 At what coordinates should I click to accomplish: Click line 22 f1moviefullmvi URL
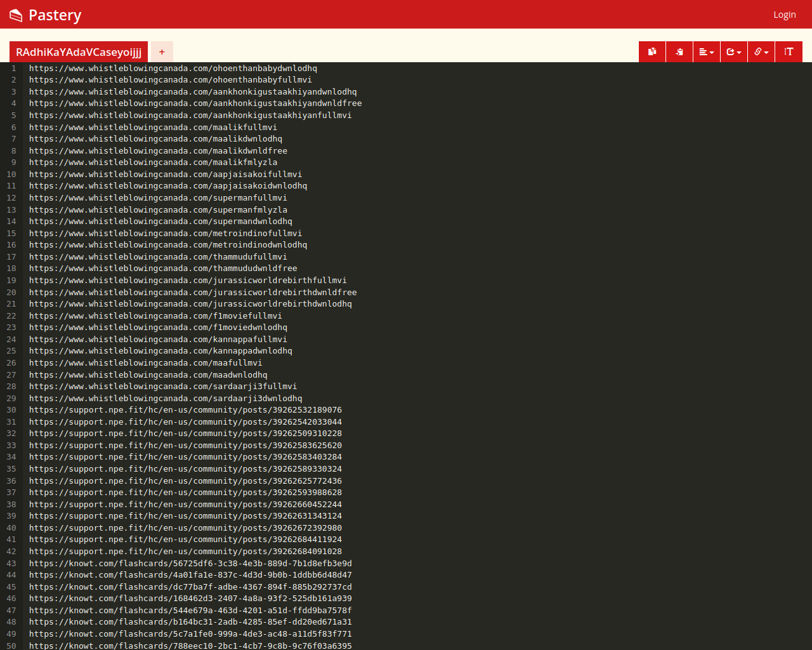pyautogui.click(x=155, y=316)
